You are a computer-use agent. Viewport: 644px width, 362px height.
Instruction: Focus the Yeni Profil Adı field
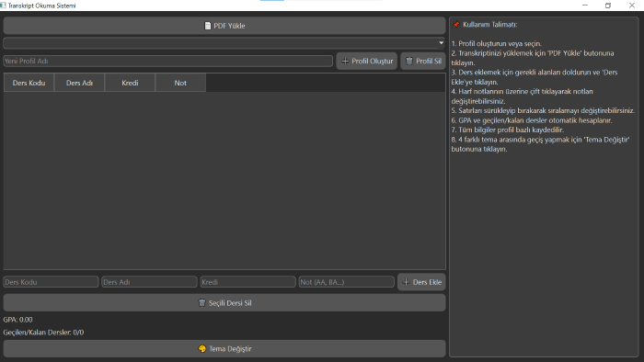point(168,61)
